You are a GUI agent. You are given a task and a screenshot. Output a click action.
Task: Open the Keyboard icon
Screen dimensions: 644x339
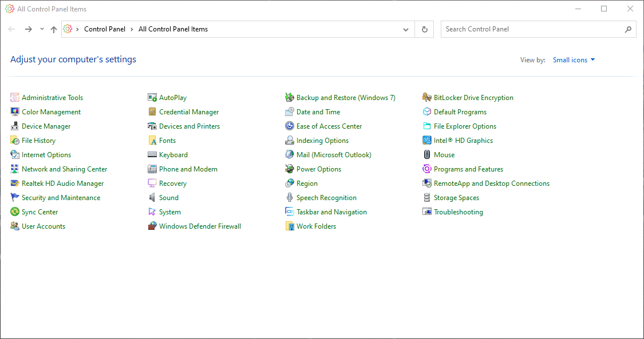point(152,155)
